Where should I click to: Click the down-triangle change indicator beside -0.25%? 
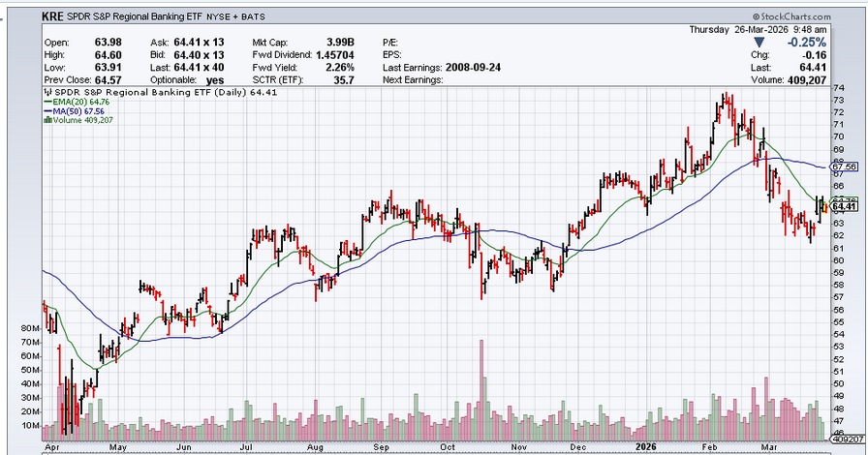pos(759,43)
